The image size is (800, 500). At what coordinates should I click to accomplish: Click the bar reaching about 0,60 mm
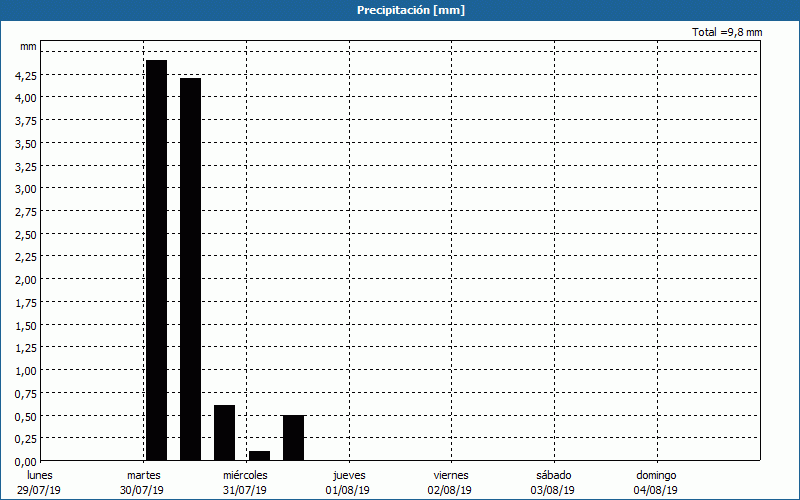pos(224,433)
